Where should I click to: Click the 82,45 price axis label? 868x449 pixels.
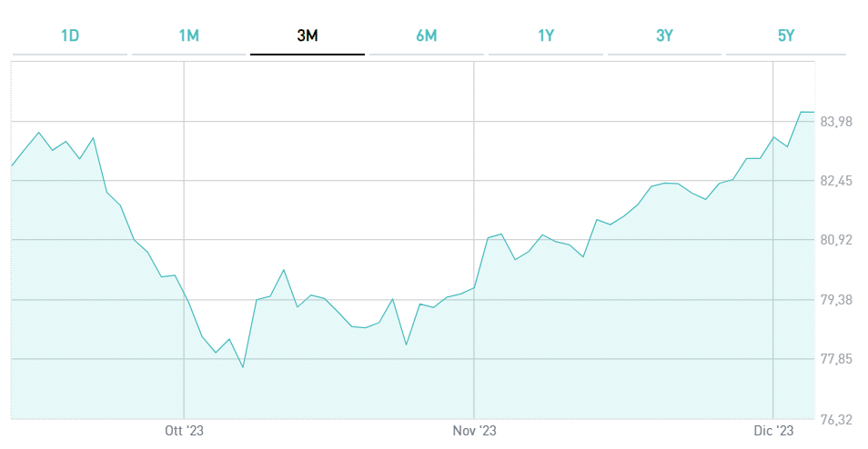pos(836,181)
